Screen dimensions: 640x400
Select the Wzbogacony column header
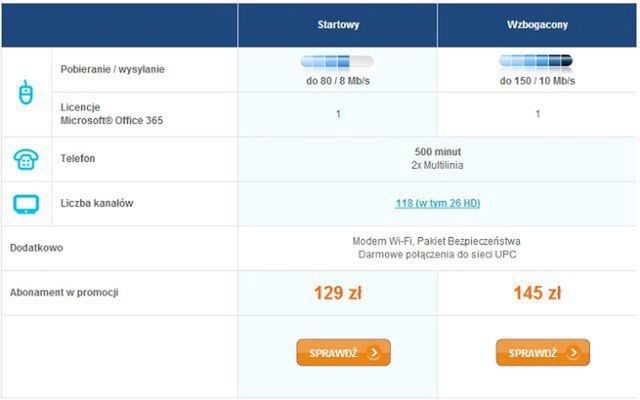537,25
